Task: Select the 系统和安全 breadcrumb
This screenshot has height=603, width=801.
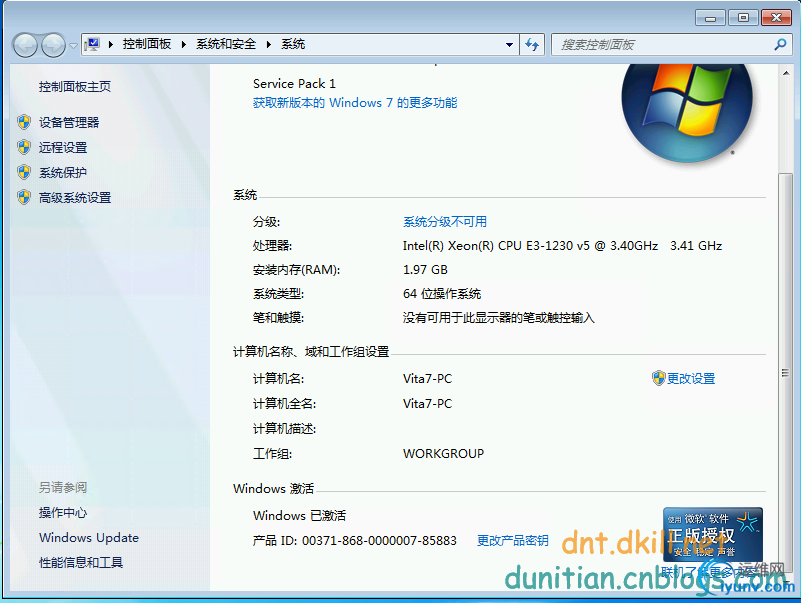Action: 226,44
